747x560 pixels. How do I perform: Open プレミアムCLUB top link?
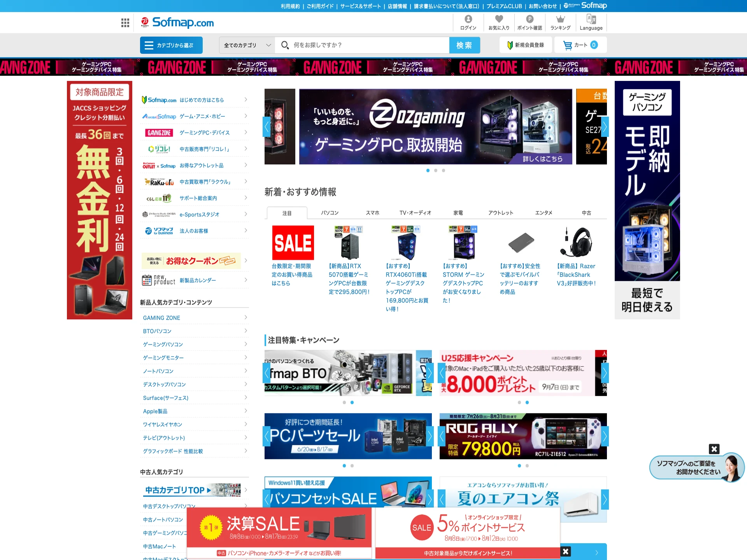(x=504, y=6)
